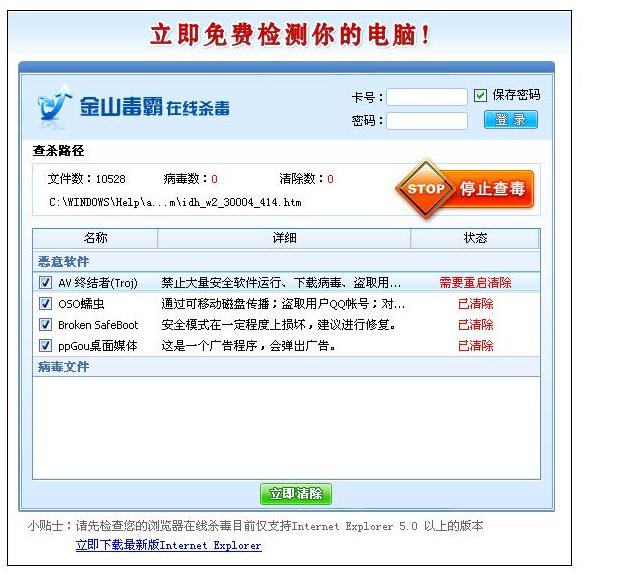The width and height of the screenshot is (640, 575).
Task: Click the scanned path C:\WINDOWS\Help text
Action: coord(176,202)
